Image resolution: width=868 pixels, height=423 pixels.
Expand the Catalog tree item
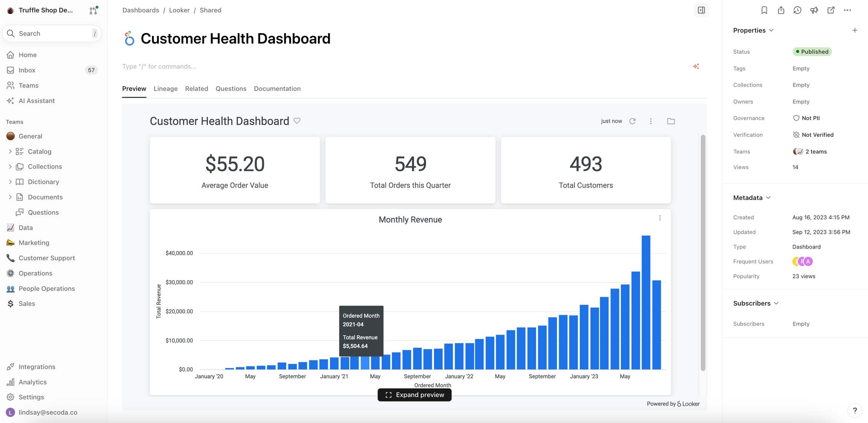tap(10, 151)
